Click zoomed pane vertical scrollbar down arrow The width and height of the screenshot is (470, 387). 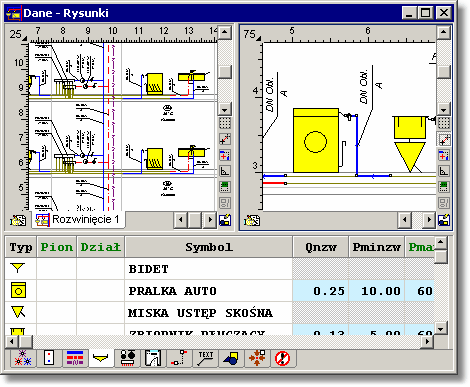[443, 109]
